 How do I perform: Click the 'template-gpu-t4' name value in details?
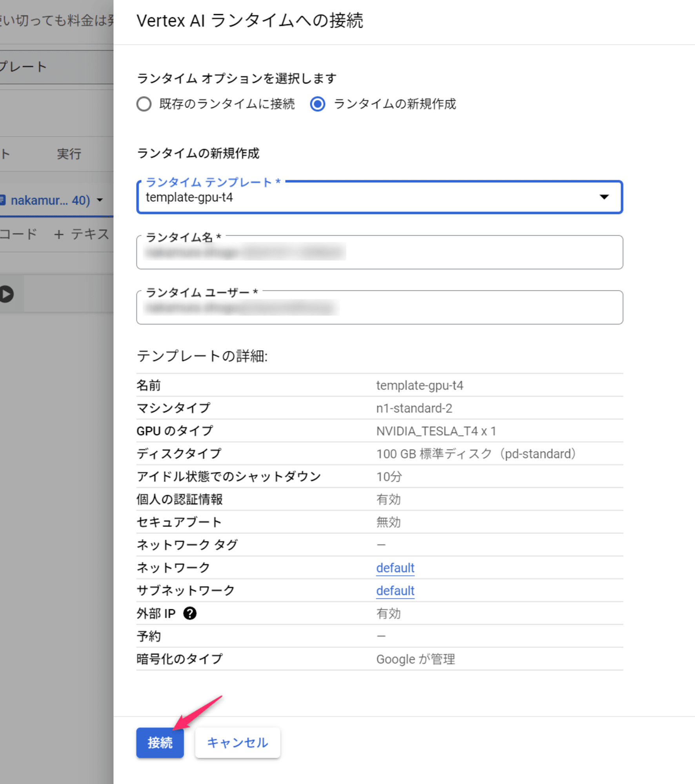pyautogui.click(x=420, y=385)
